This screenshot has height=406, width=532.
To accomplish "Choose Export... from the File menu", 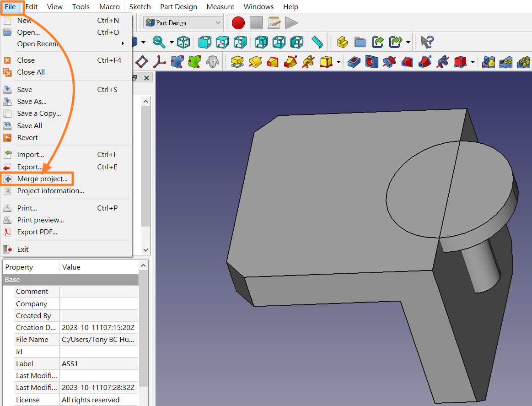I will point(66,167).
